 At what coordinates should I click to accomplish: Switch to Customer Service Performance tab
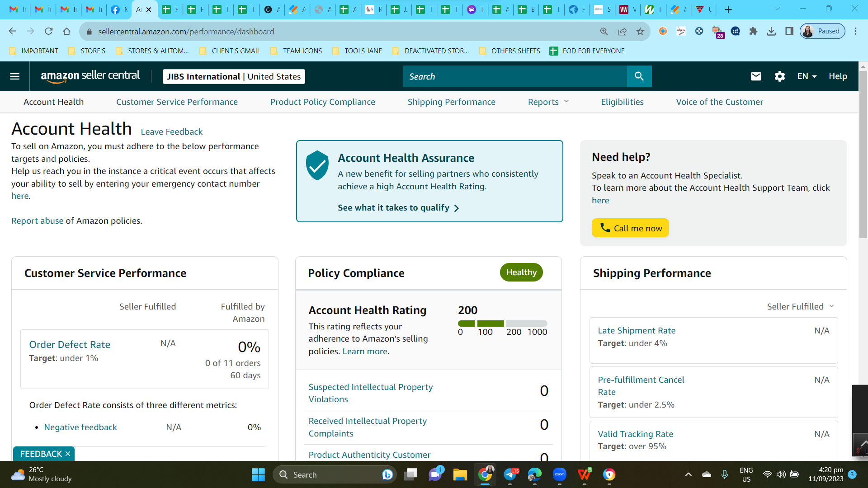(177, 102)
